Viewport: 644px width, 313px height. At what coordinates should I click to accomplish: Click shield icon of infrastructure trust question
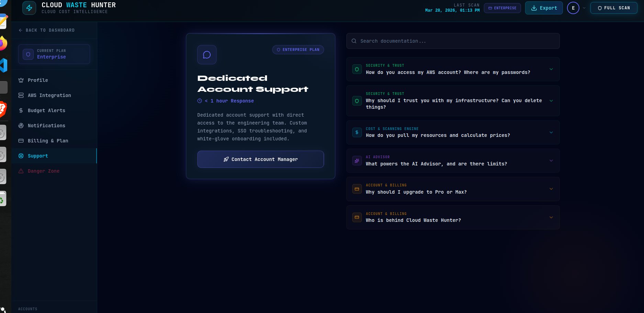pyautogui.click(x=357, y=101)
